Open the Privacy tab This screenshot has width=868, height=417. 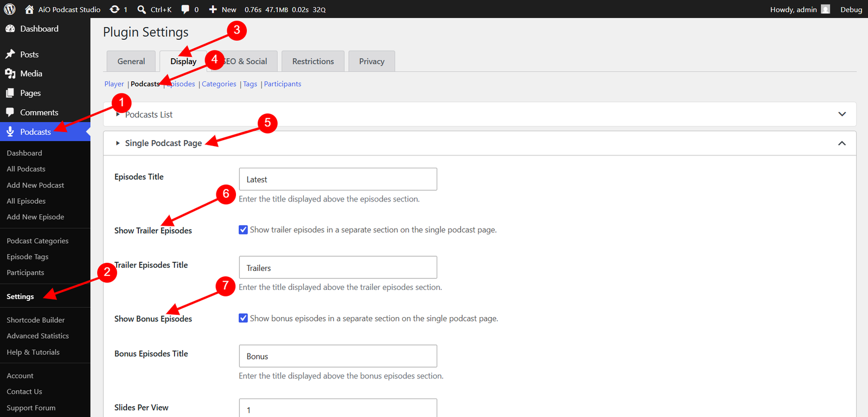pos(372,61)
